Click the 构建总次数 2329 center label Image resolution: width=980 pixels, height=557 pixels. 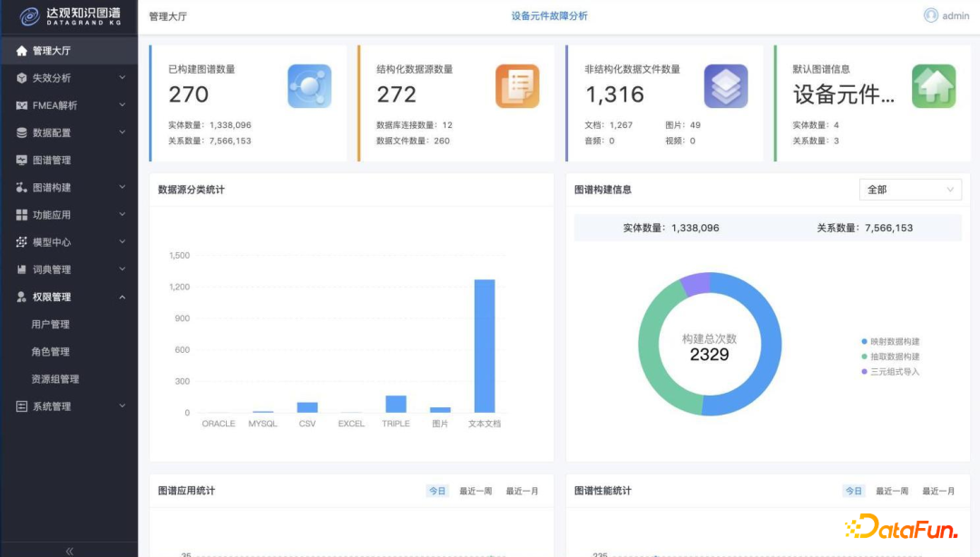coord(710,347)
